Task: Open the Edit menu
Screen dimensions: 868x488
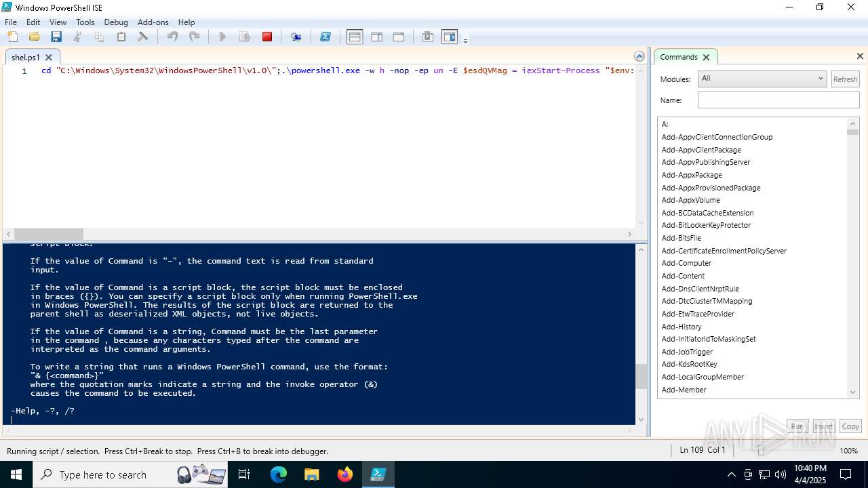Action: pos(33,22)
